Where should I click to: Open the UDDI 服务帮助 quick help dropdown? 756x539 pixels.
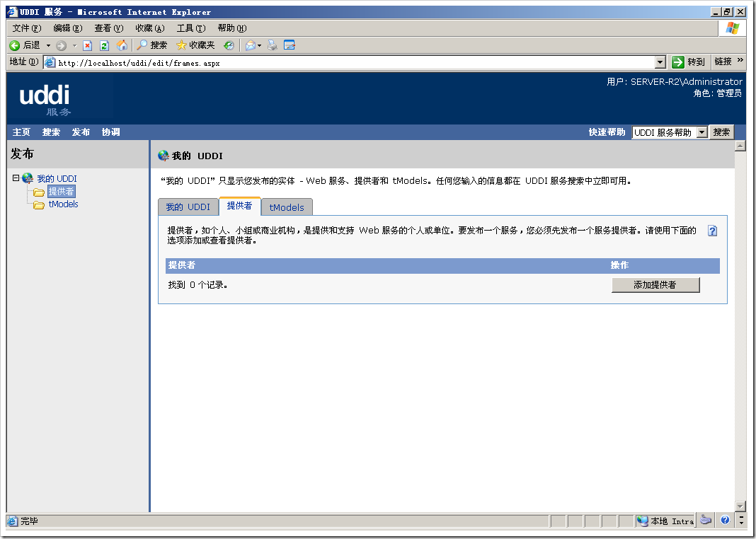coord(670,132)
